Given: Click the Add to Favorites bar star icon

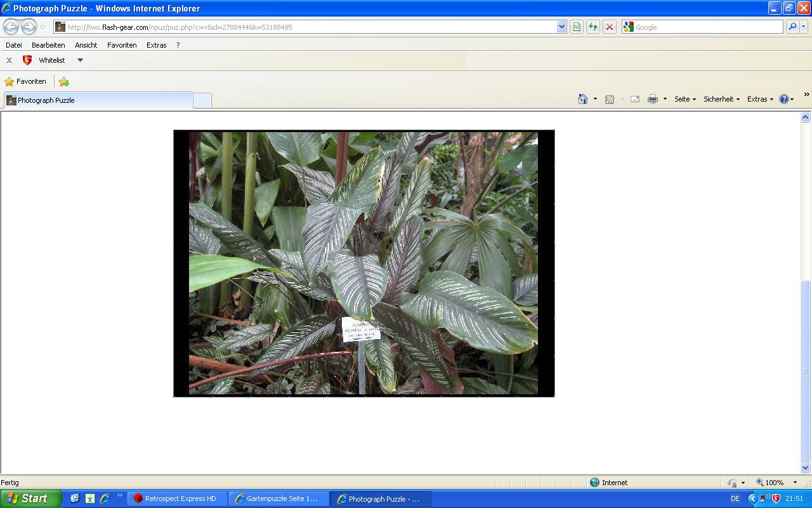Looking at the screenshot, I should click(x=64, y=81).
